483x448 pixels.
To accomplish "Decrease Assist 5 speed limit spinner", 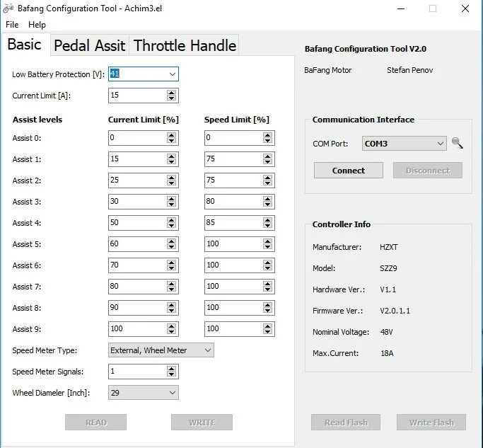I will pyautogui.click(x=268, y=247).
